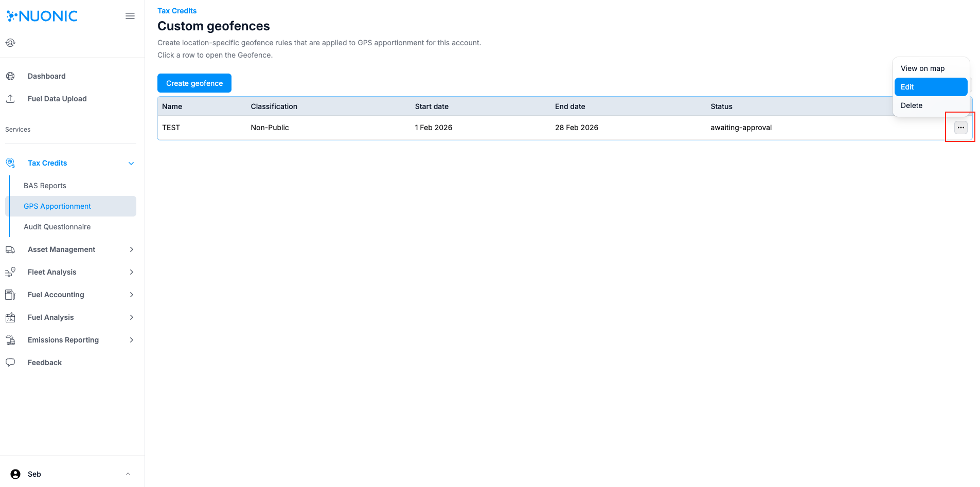Click the Fuel Analysis chart icon
Screen dimensions: 980x487
tap(10, 317)
